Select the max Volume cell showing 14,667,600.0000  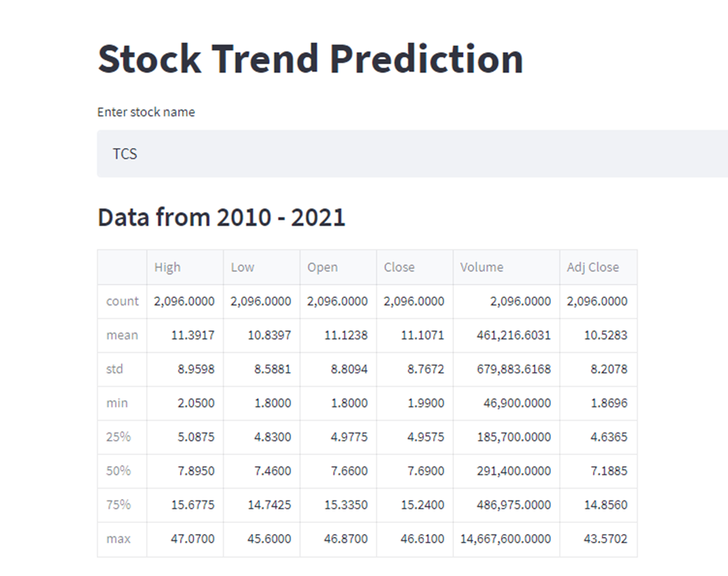[506, 539]
